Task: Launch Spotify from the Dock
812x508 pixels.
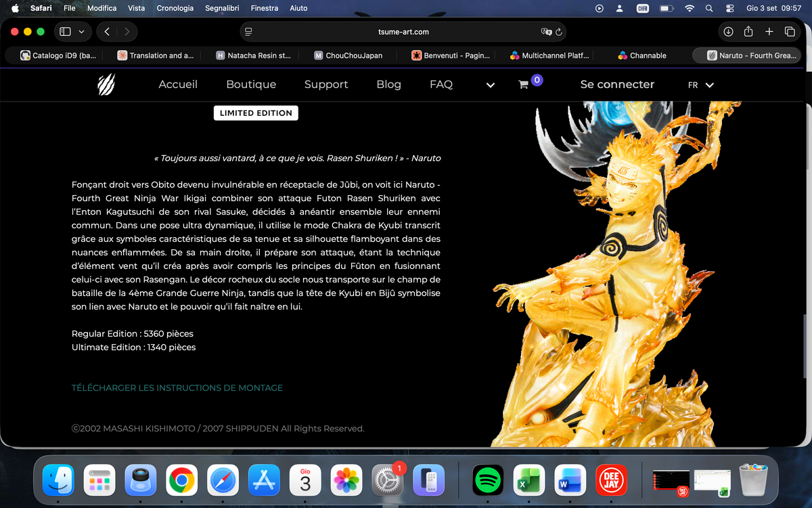Action: [489, 481]
